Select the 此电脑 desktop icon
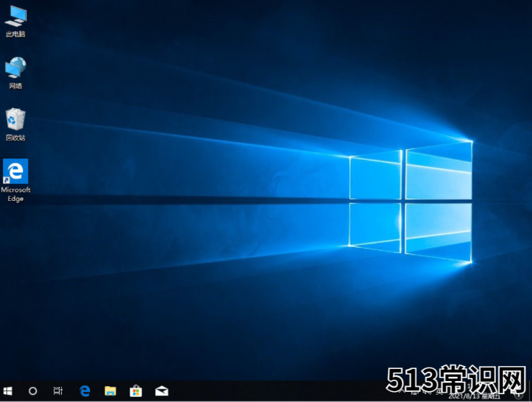 16,21
